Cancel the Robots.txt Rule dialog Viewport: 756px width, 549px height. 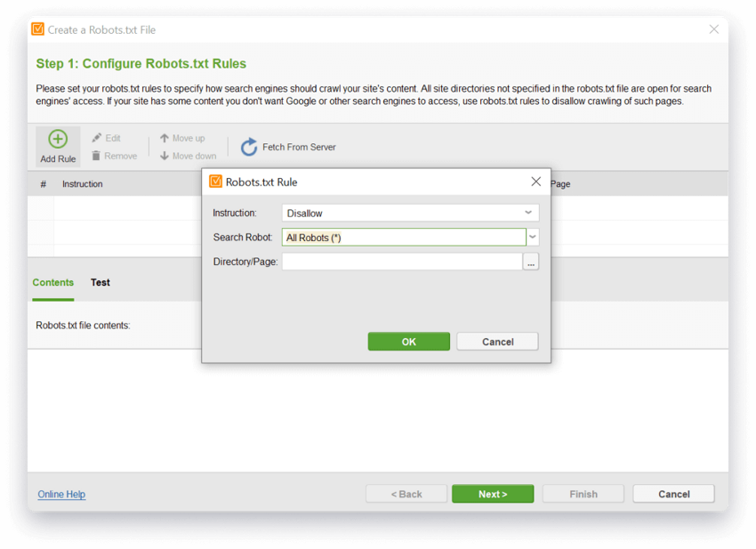[x=497, y=341]
